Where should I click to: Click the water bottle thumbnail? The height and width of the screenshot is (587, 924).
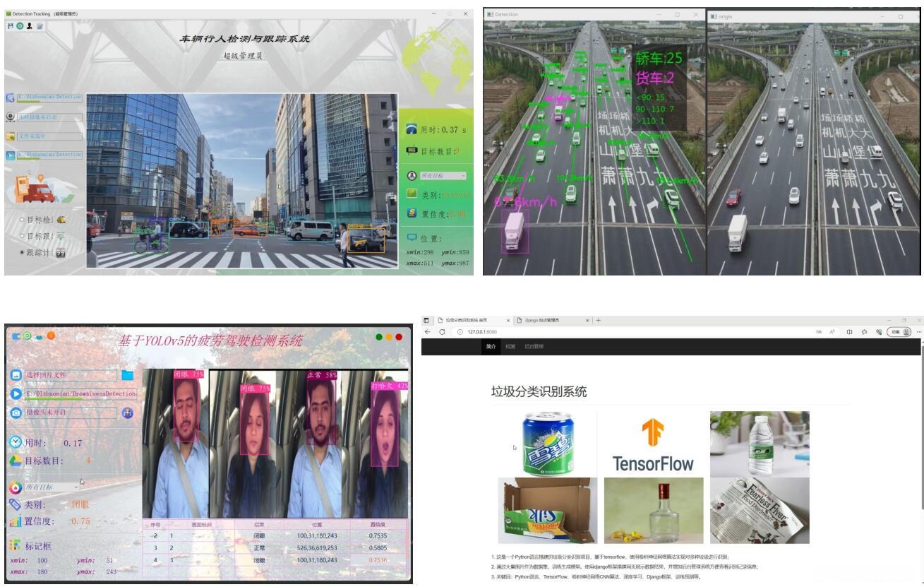pos(760,444)
